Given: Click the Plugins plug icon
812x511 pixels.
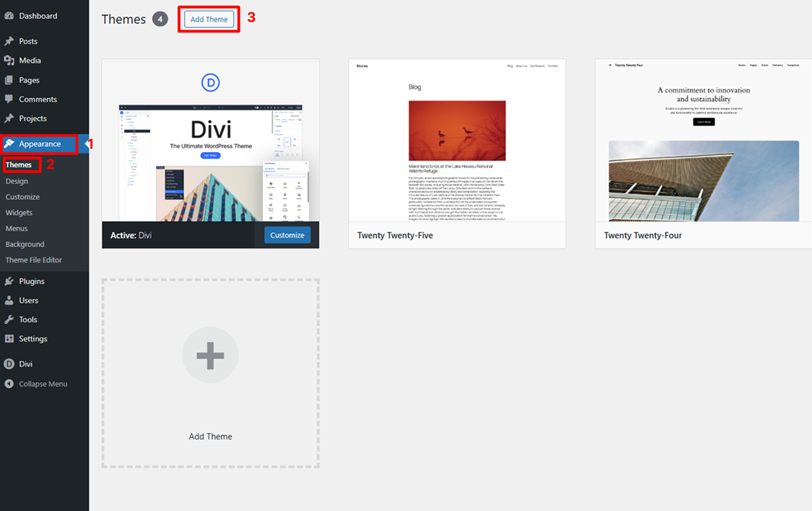Looking at the screenshot, I should (x=9, y=281).
